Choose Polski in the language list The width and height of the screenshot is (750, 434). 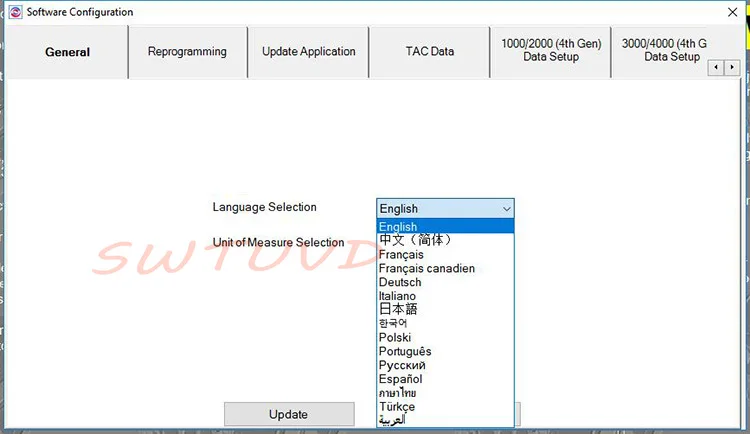445,337
